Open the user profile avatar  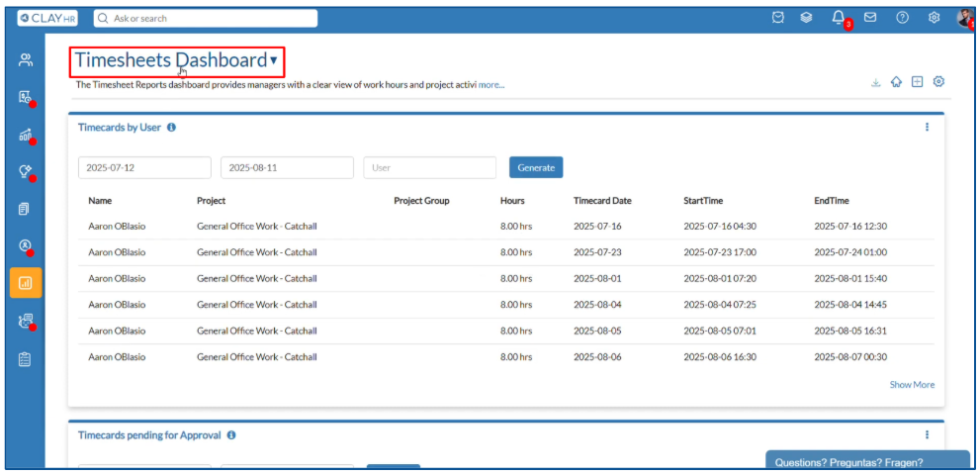point(965,18)
